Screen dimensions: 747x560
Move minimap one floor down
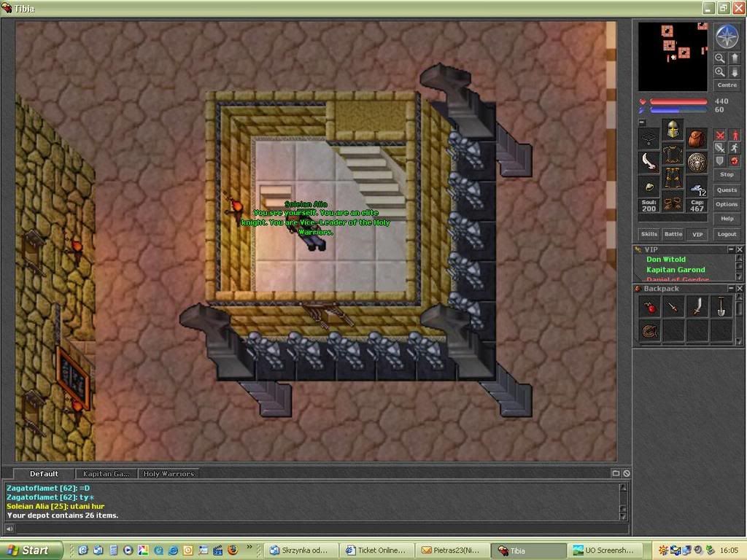734,72
